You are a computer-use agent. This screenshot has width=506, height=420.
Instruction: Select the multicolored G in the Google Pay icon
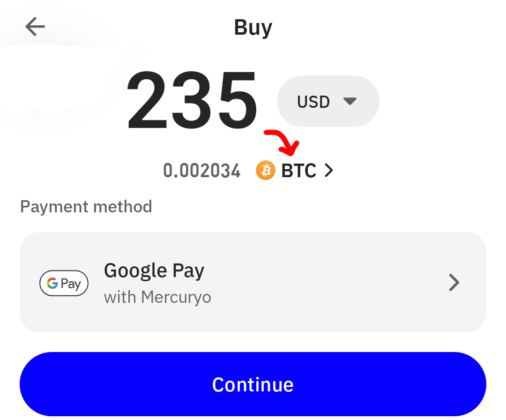click(52, 283)
